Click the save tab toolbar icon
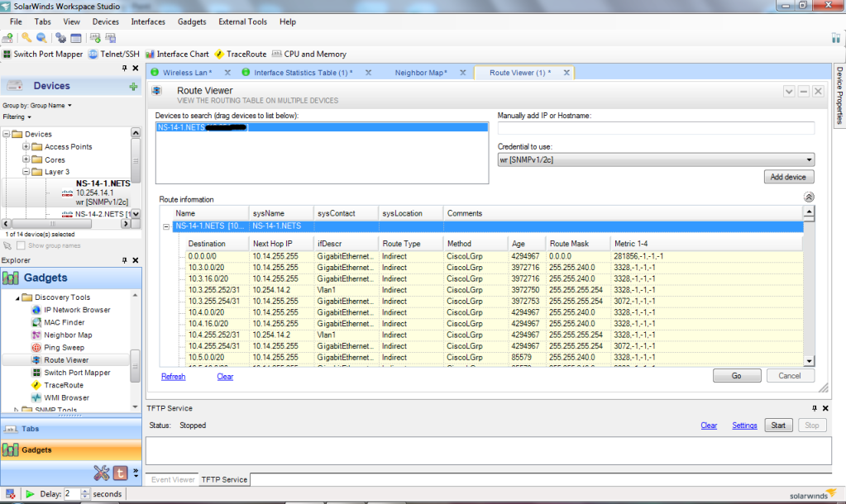The image size is (846, 504). [x=111, y=38]
